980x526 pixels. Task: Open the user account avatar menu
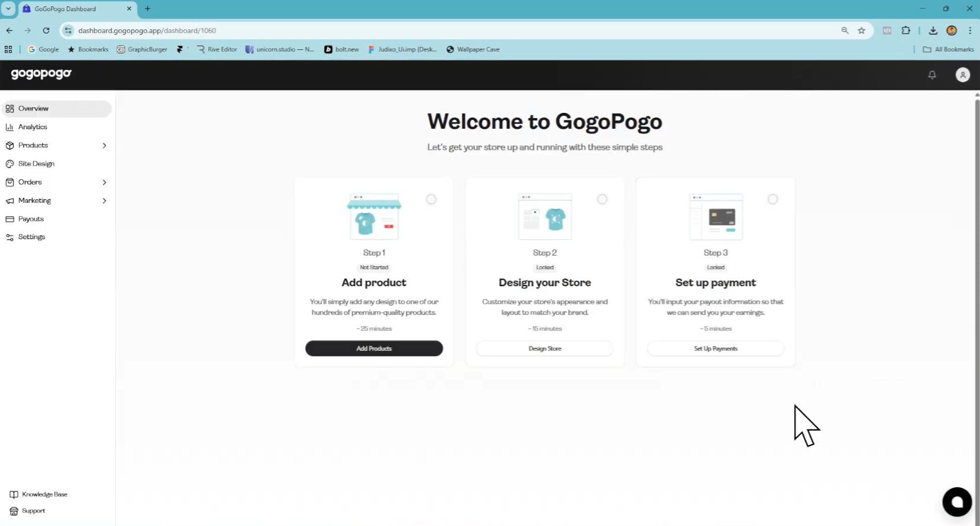pos(963,75)
